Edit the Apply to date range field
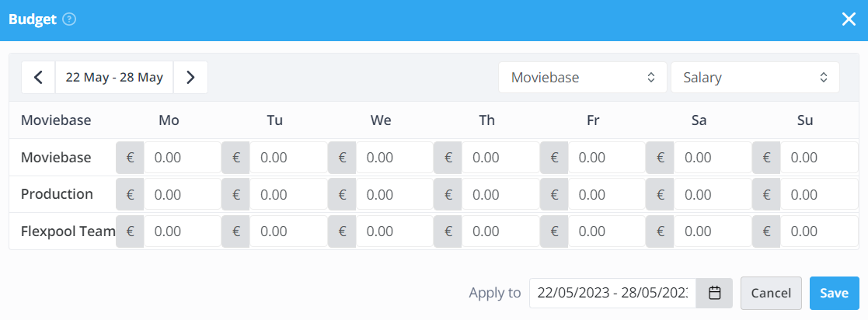The image size is (868, 320). (x=612, y=293)
